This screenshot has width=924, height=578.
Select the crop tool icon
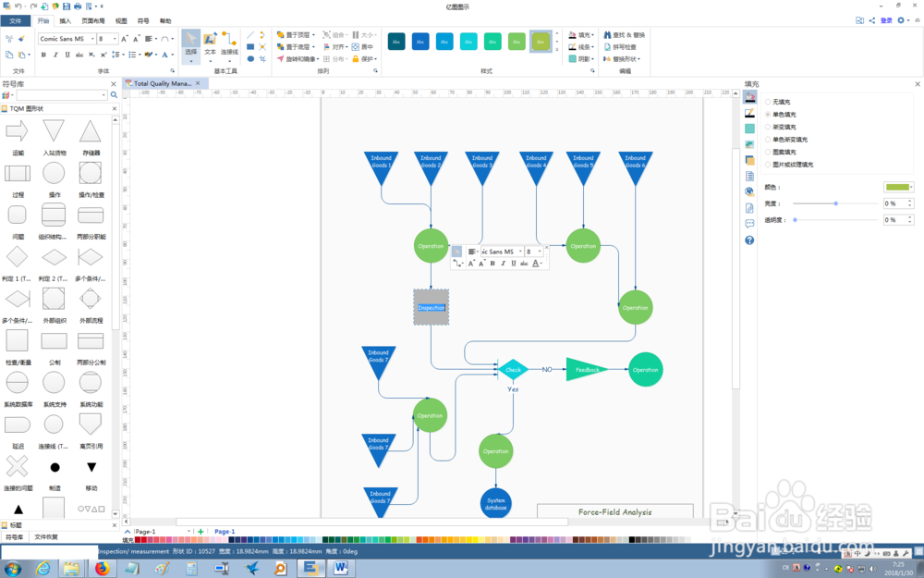[262, 58]
